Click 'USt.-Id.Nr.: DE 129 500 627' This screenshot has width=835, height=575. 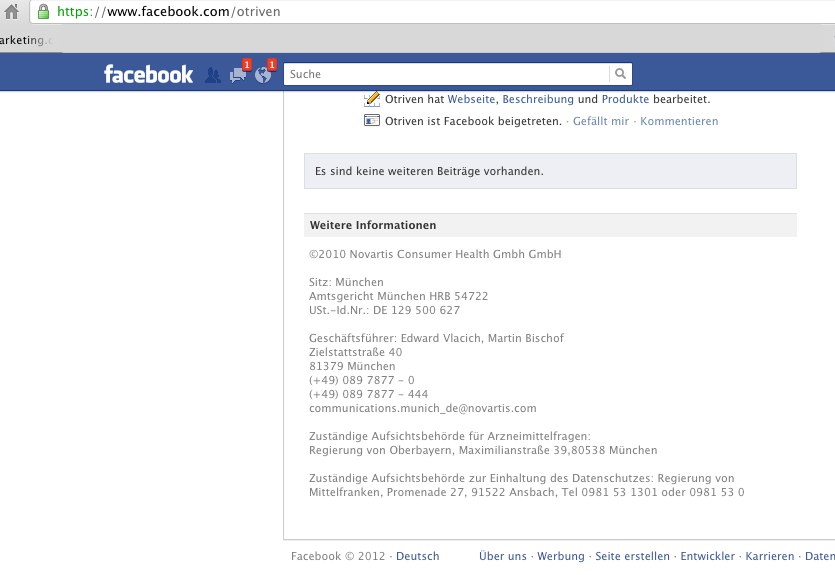tap(384, 310)
